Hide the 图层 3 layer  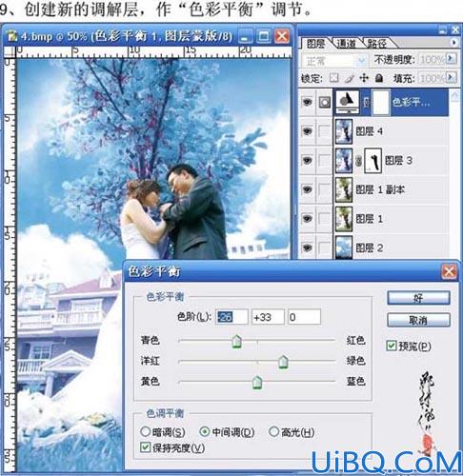coord(307,160)
